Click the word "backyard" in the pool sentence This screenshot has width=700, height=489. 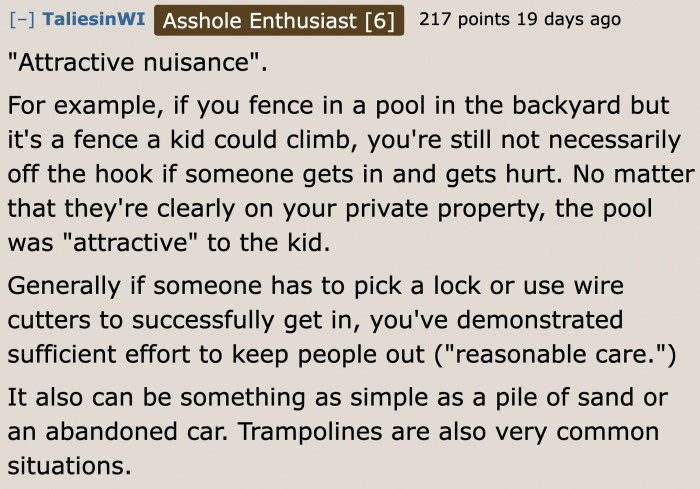(x=566, y=106)
